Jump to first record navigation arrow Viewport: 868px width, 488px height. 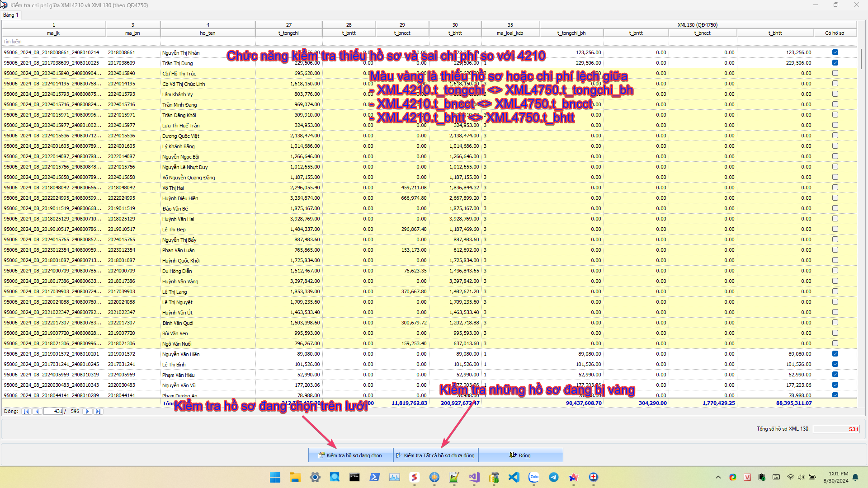click(26, 412)
